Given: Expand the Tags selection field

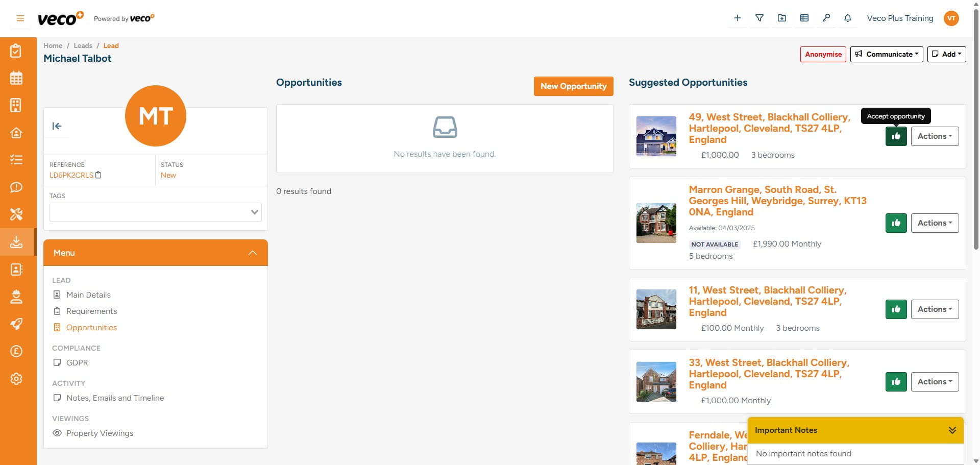Looking at the screenshot, I should click(254, 212).
